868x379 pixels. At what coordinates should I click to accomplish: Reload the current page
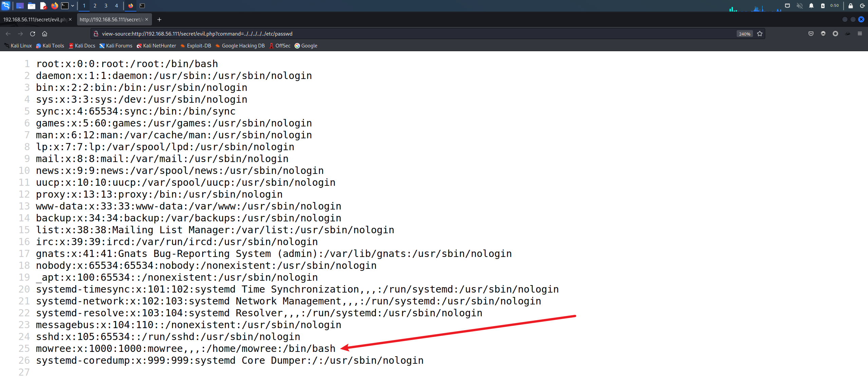pos(33,34)
